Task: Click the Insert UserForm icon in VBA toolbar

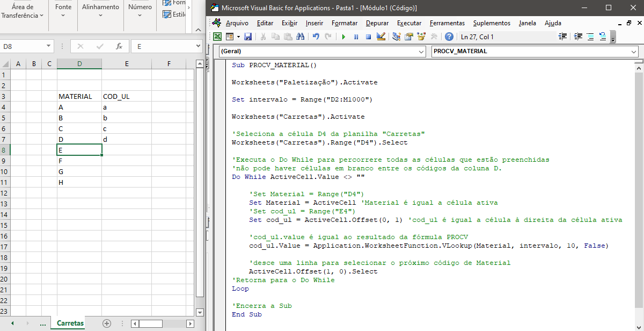Action: (x=229, y=37)
